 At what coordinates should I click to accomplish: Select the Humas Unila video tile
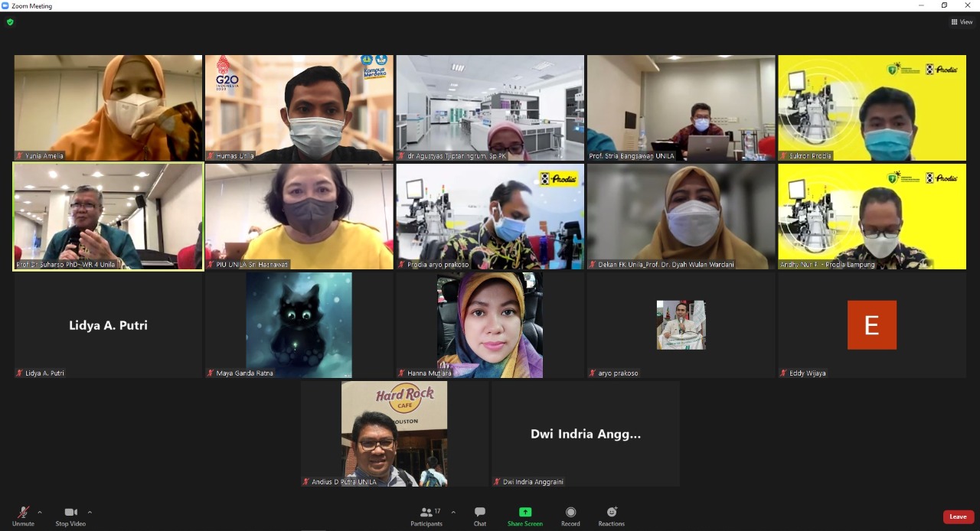pos(299,108)
